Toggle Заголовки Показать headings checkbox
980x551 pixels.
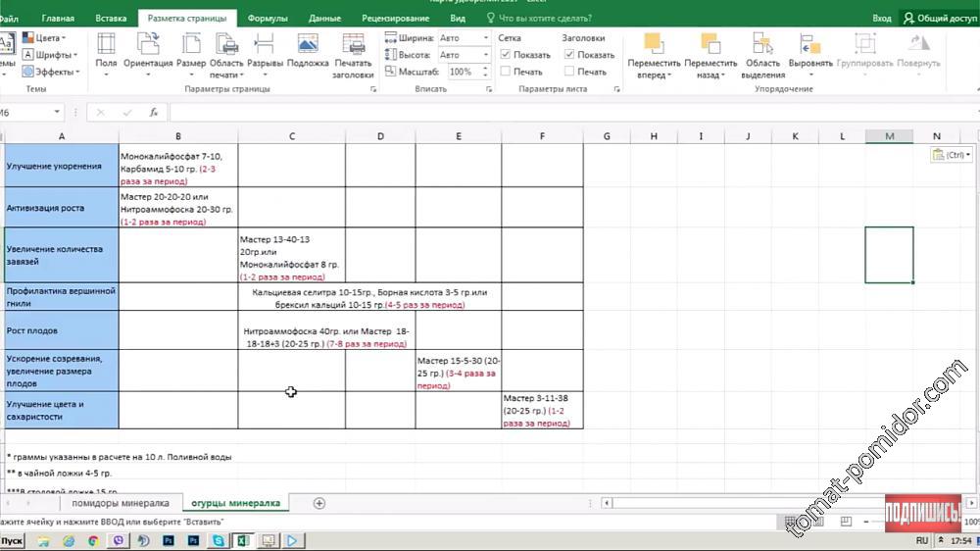coord(569,55)
